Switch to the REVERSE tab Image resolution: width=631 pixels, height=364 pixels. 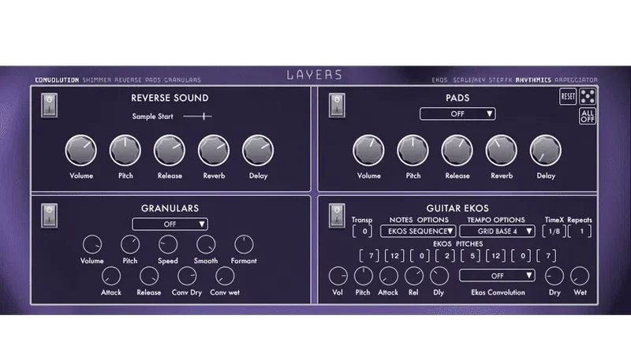128,80
